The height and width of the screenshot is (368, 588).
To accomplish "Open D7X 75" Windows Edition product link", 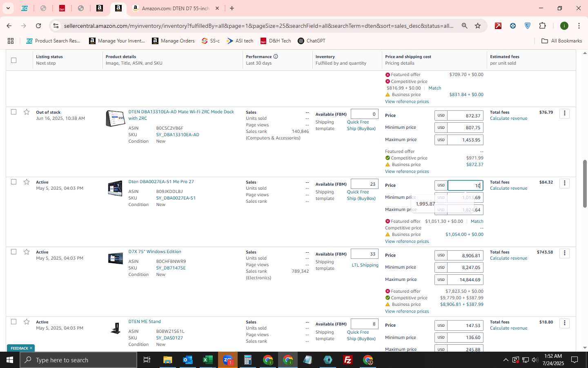I will (155, 251).
